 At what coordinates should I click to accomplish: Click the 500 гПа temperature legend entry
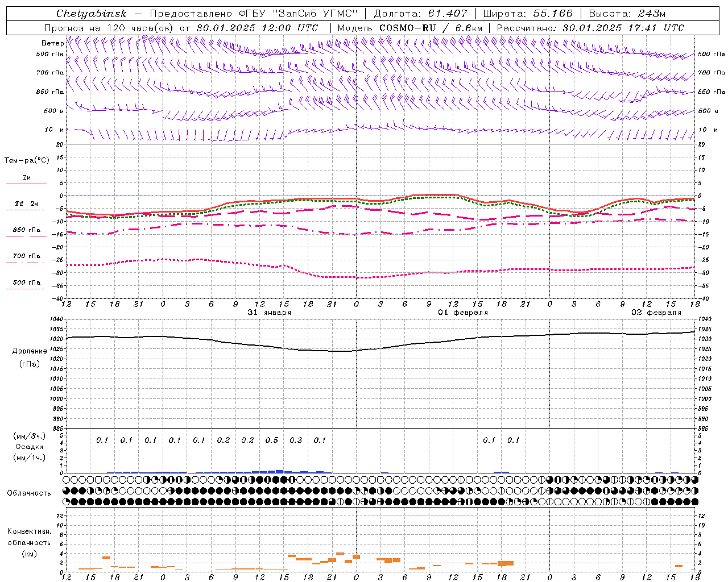pyautogui.click(x=26, y=282)
